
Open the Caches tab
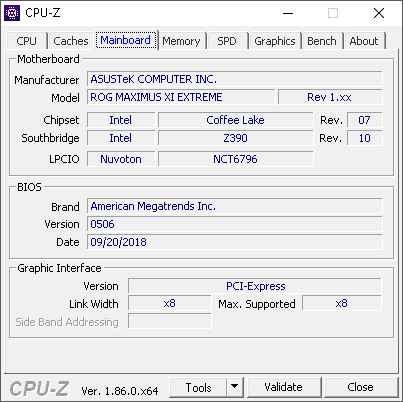(71, 41)
